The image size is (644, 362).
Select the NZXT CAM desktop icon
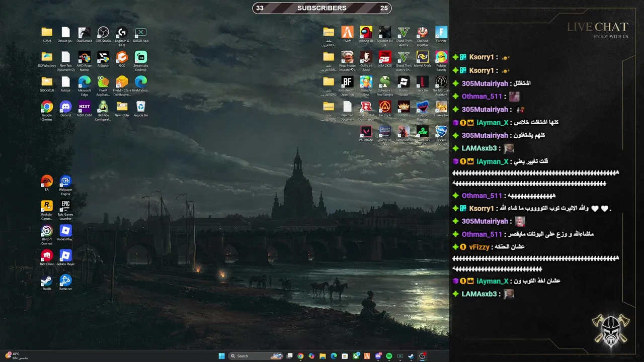(85, 109)
